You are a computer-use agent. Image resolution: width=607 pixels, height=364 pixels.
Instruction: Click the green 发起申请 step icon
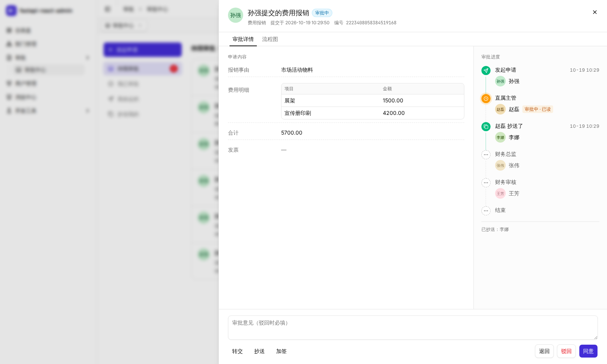click(486, 71)
